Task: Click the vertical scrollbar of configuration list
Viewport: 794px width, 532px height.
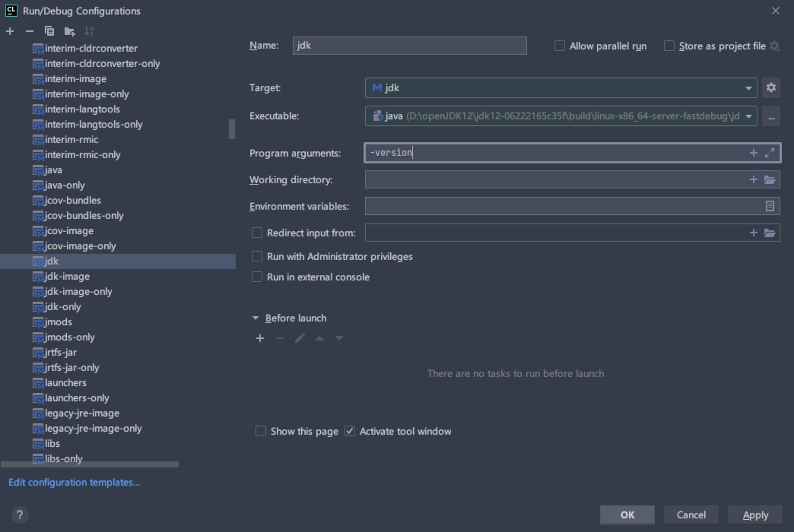Action: pyautogui.click(x=232, y=129)
